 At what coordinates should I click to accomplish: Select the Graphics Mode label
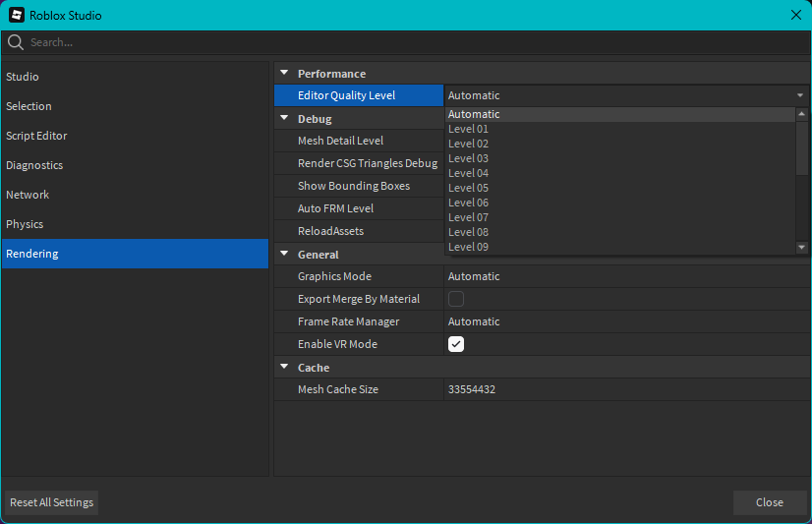[x=334, y=276]
